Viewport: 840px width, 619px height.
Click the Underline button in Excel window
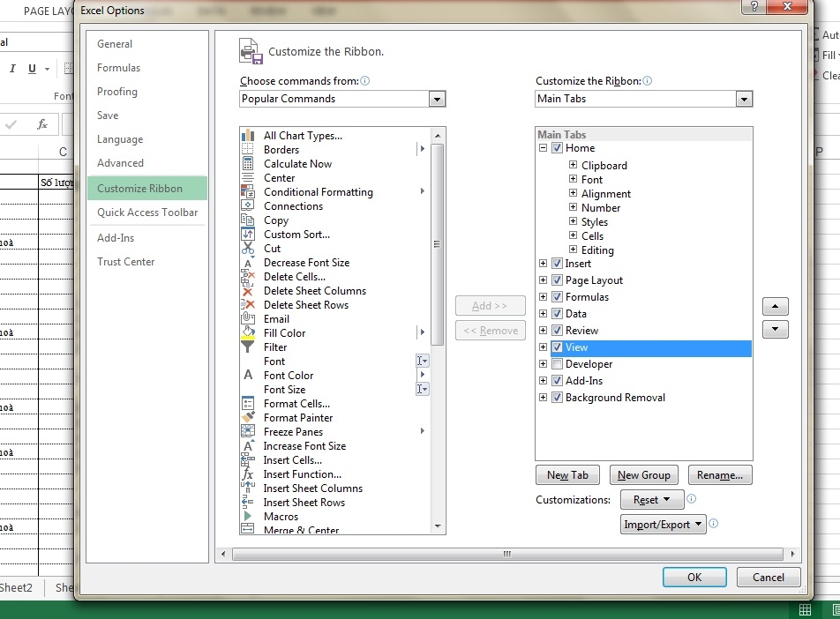tap(32, 69)
